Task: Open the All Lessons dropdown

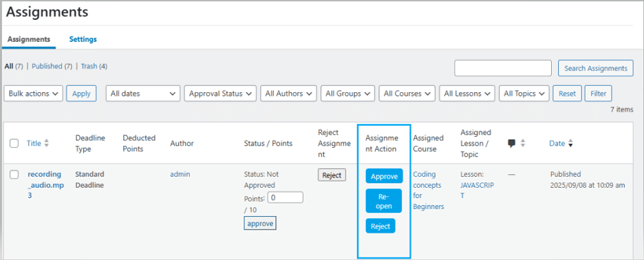Action: (x=467, y=94)
